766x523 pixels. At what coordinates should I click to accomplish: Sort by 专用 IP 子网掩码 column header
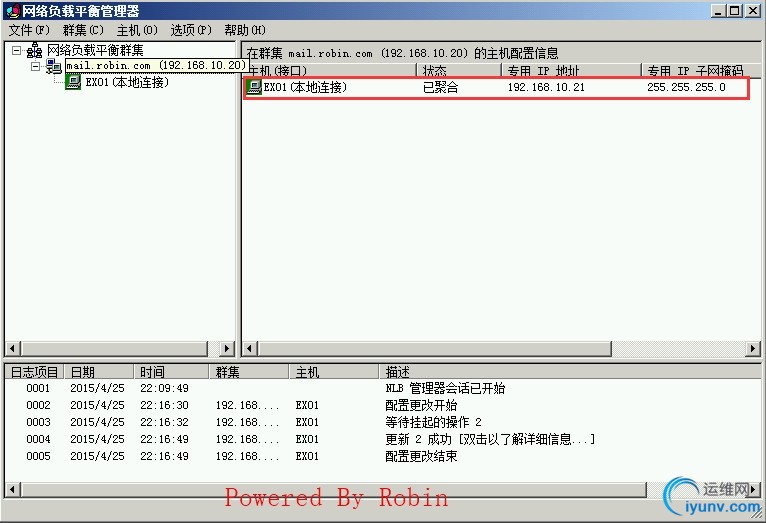coord(701,70)
